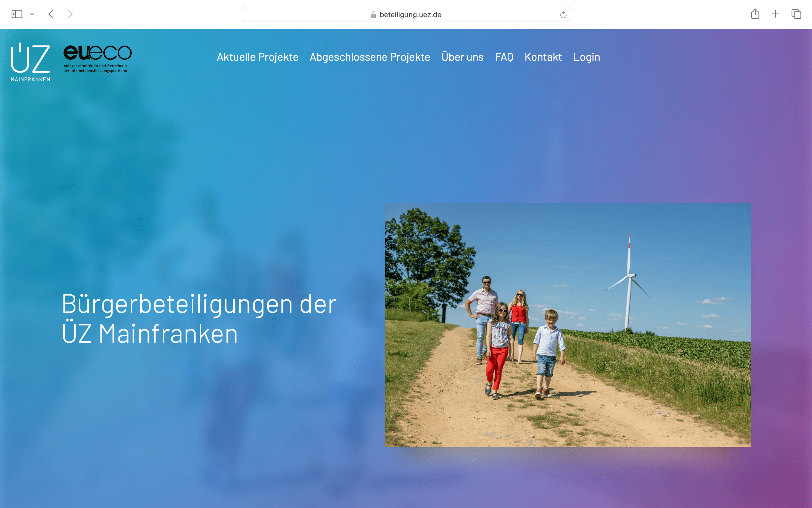
Task: Click the text Anlagenvermittlerin und Betreiberin under eueco
Action: 95,66
